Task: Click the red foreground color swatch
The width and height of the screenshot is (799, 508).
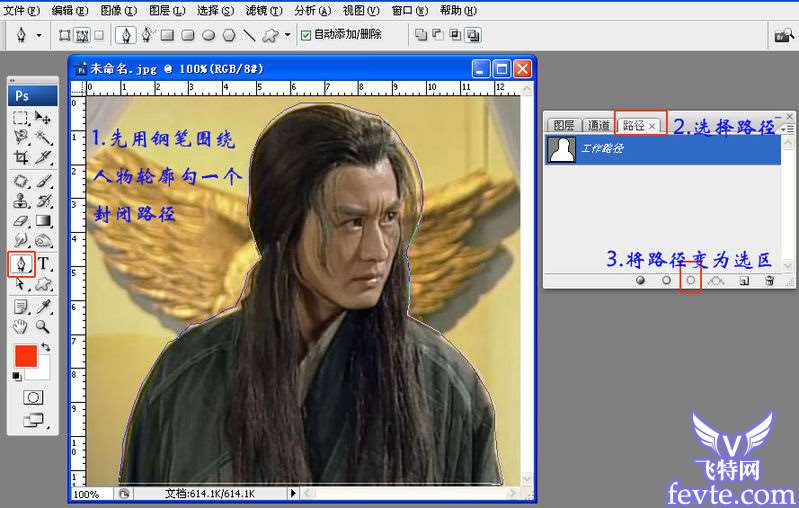Action: 25,356
